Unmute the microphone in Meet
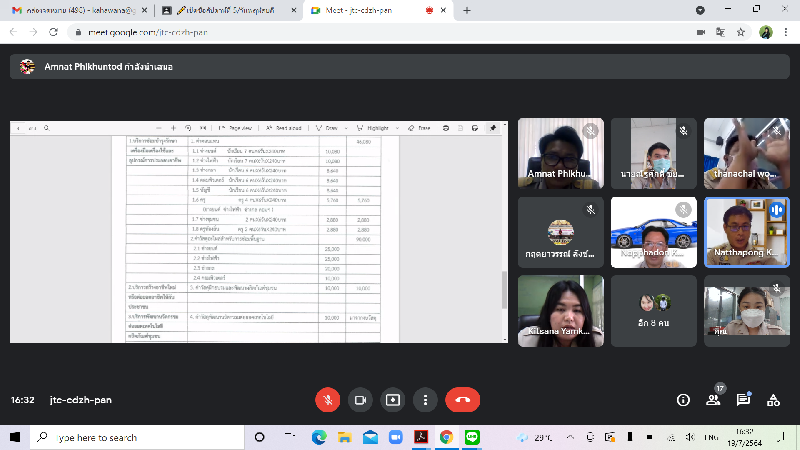The height and width of the screenshot is (450, 800). point(327,399)
